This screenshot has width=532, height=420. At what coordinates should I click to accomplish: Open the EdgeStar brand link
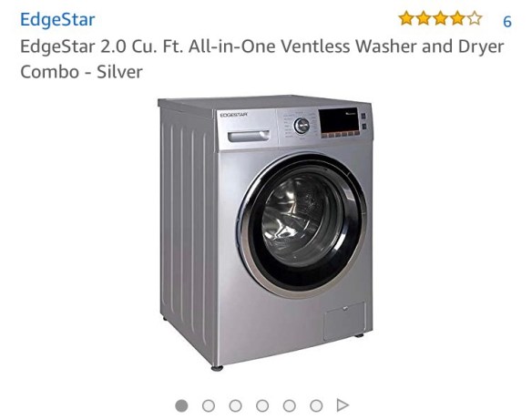[x=57, y=19]
